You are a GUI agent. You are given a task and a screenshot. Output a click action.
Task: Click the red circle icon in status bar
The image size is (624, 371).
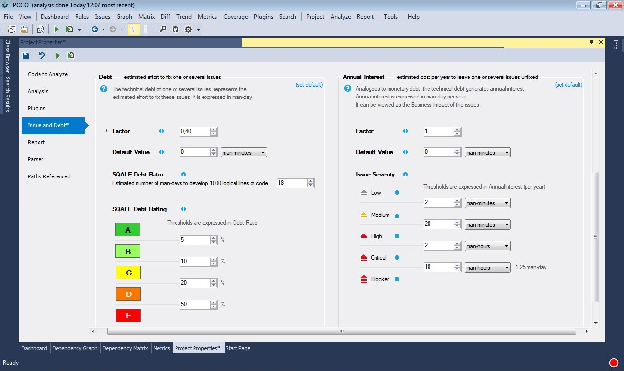click(x=613, y=363)
